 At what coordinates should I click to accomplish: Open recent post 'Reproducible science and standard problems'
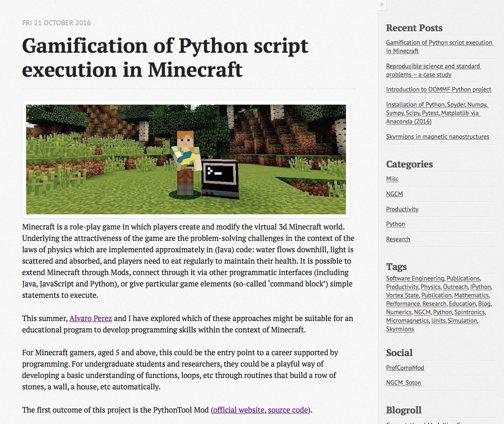pos(434,70)
